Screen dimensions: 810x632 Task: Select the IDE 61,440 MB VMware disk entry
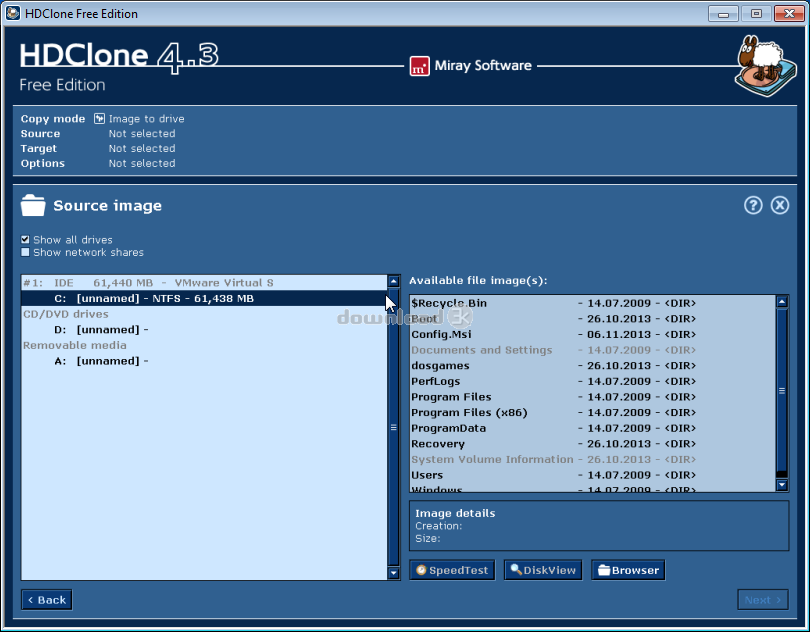click(x=204, y=283)
